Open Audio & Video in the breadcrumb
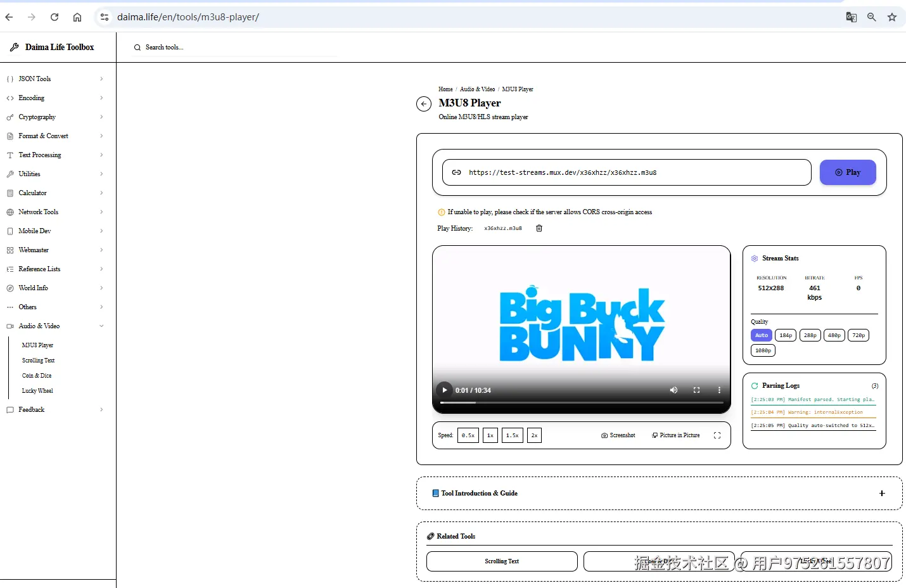Viewport: 906px width, 588px height. coord(478,89)
